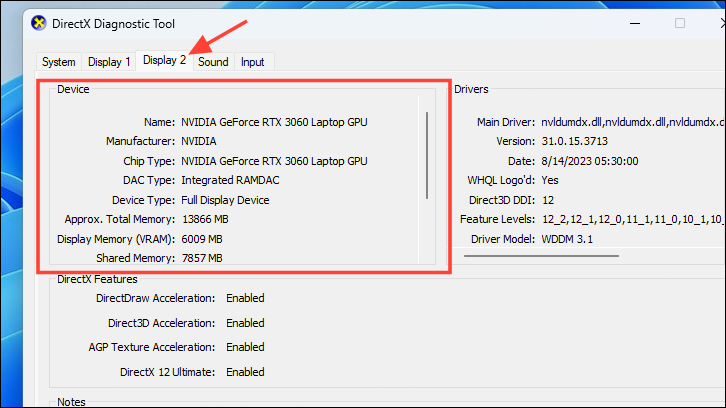Select the Display 2 tab
Image resolution: width=726 pixels, height=408 pixels.
coord(164,60)
